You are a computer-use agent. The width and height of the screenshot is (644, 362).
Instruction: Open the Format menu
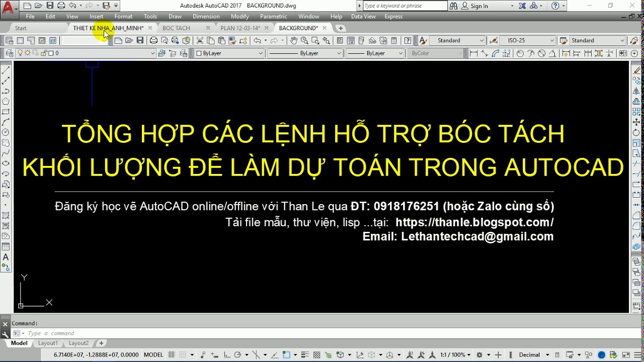point(123,17)
